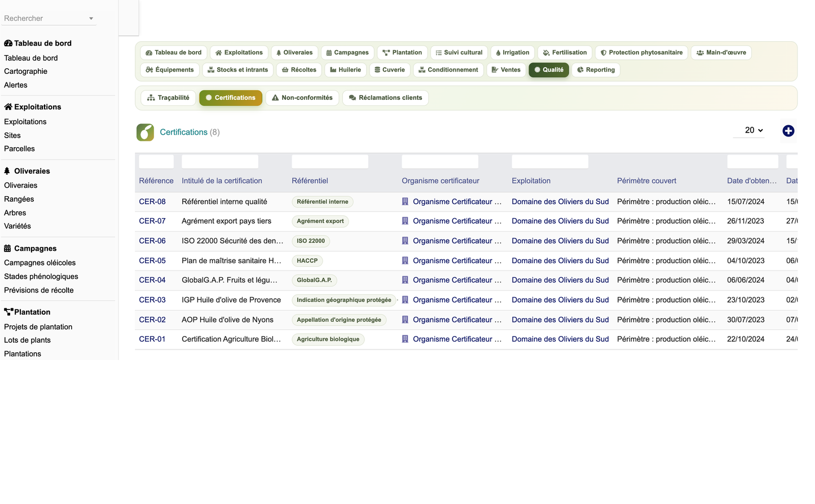
Task: Click building icon in CER-07 row
Action: click(x=405, y=221)
